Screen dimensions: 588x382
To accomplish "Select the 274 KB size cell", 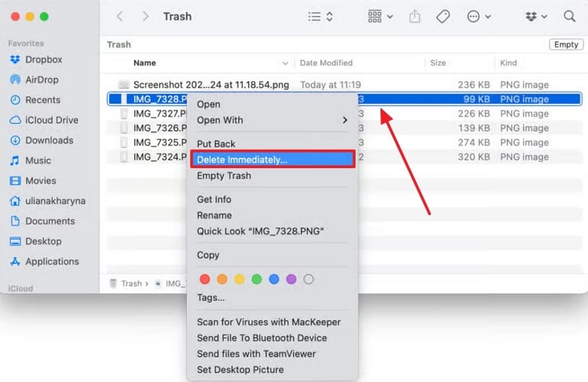I will coord(474,143).
